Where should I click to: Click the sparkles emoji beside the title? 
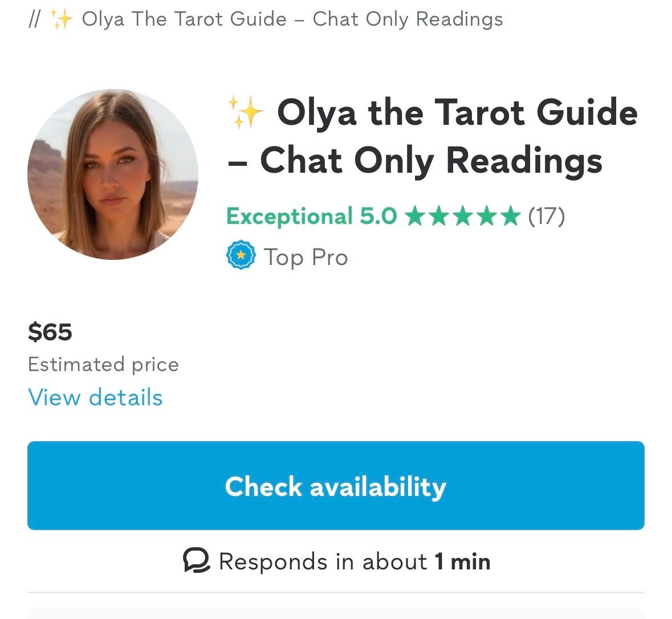245,112
